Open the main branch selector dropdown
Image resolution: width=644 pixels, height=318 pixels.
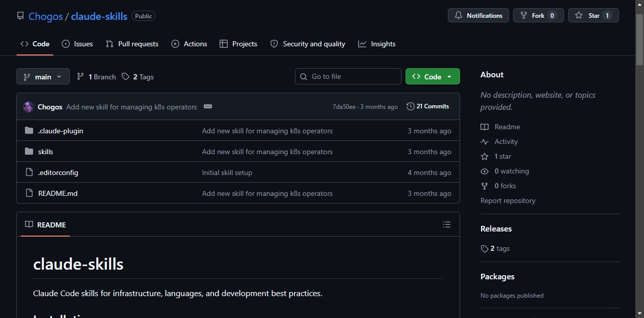[43, 77]
